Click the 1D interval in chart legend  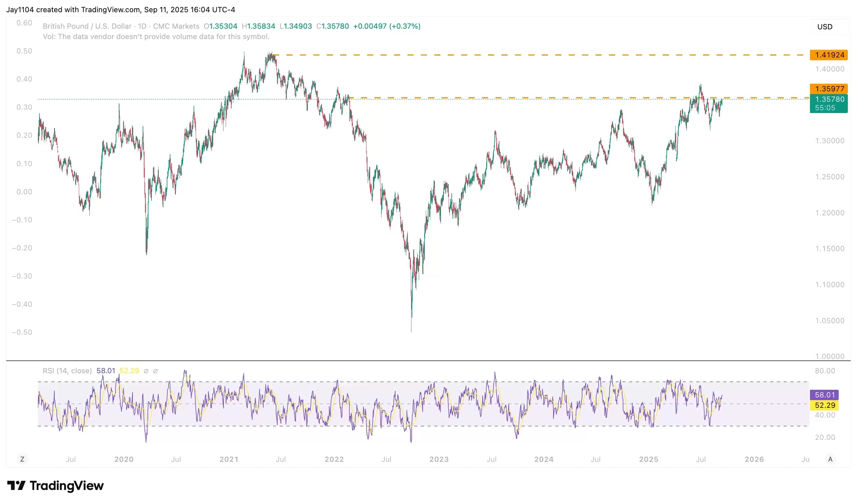point(142,26)
